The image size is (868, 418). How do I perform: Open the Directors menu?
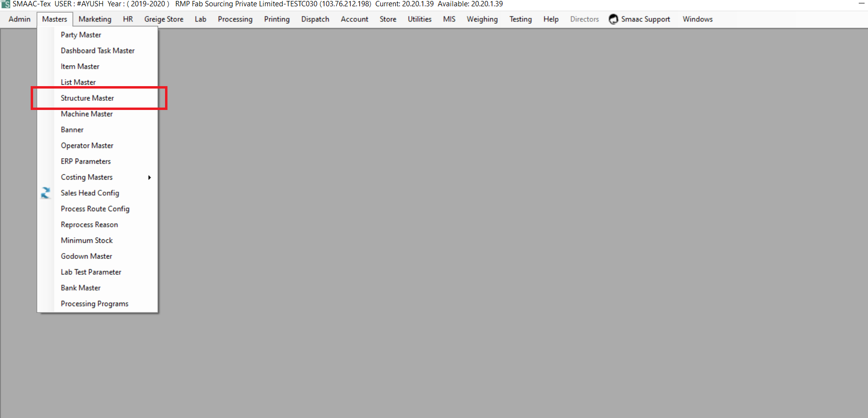click(x=585, y=19)
